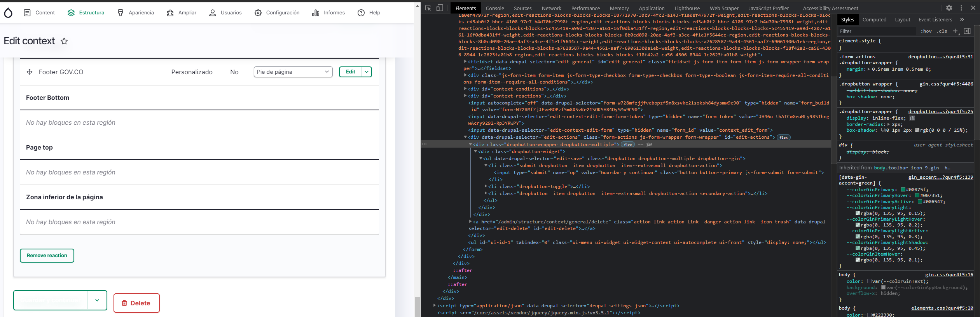Open the Pie de página region dropdown
This screenshot has width=980, height=317.
point(293,72)
